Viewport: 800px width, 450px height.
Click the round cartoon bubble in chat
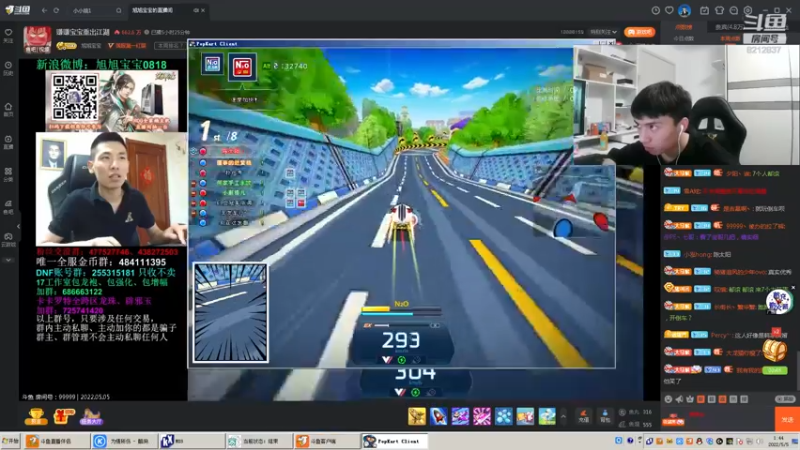pos(779,302)
